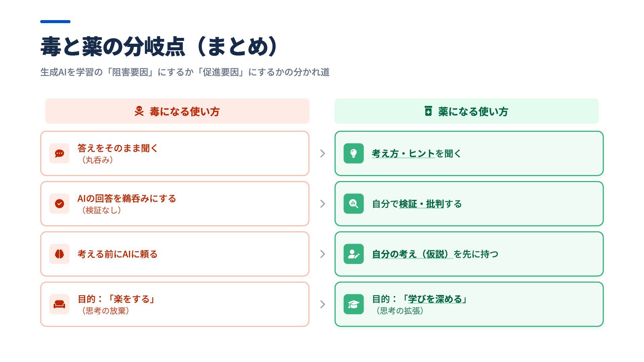Click the sofa icon next to 目的:「楽をする」
644x362 pixels.
(59, 304)
